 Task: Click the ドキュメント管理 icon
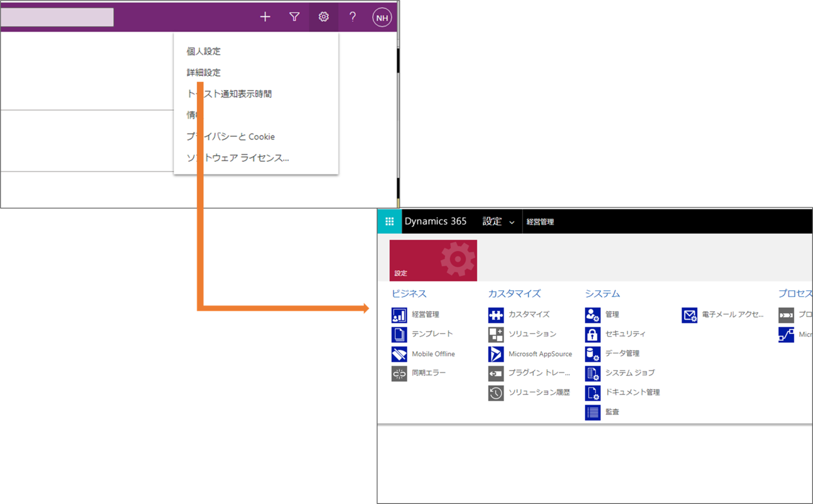pos(592,393)
